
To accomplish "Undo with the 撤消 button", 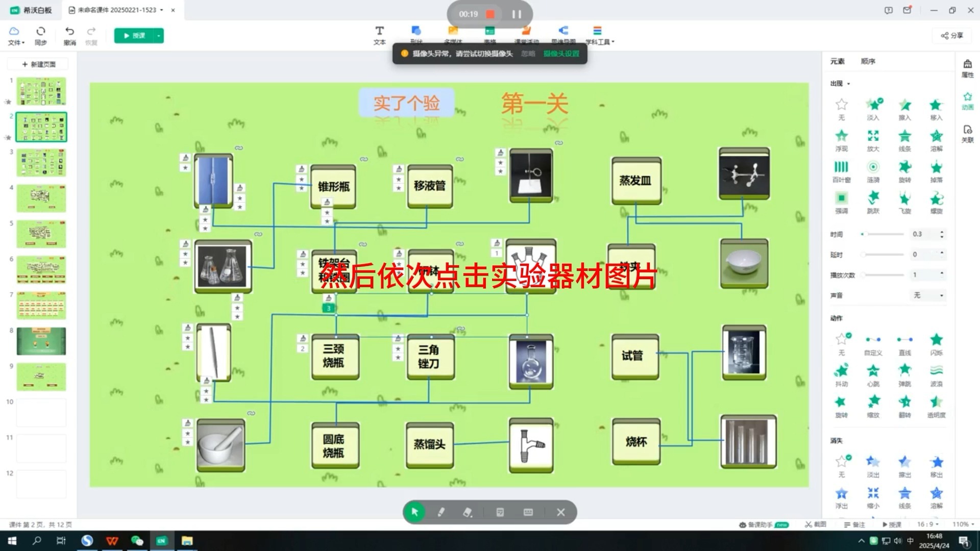I will pos(69,35).
